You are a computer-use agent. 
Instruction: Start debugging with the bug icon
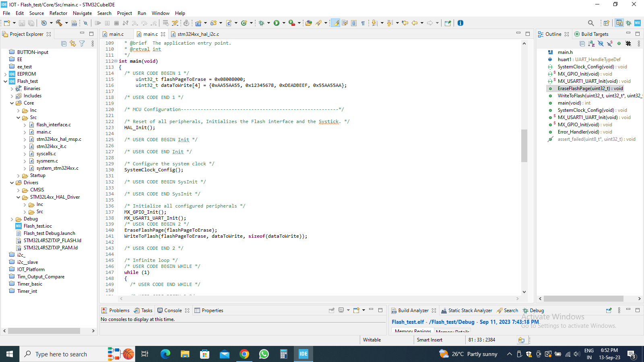pos(262,23)
